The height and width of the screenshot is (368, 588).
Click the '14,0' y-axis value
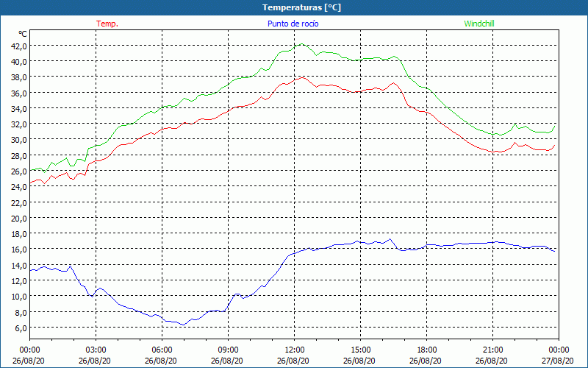[20, 265]
